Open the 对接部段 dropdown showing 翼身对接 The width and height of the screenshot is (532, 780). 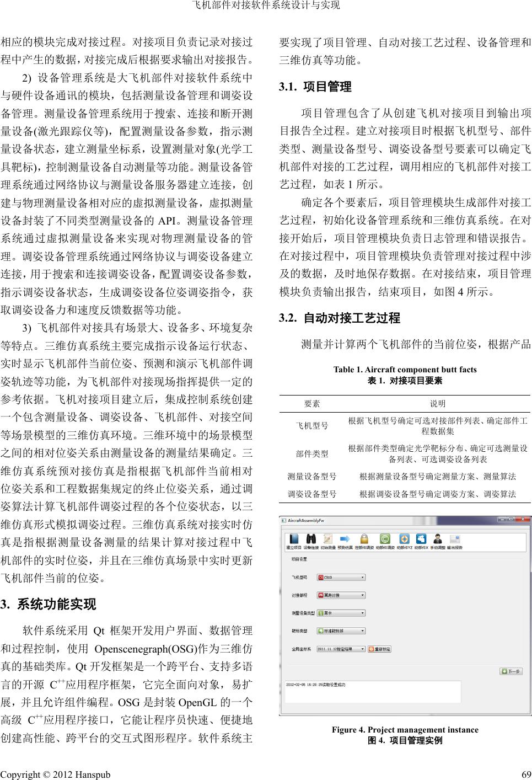pyautogui.click(x=340, y=595)
